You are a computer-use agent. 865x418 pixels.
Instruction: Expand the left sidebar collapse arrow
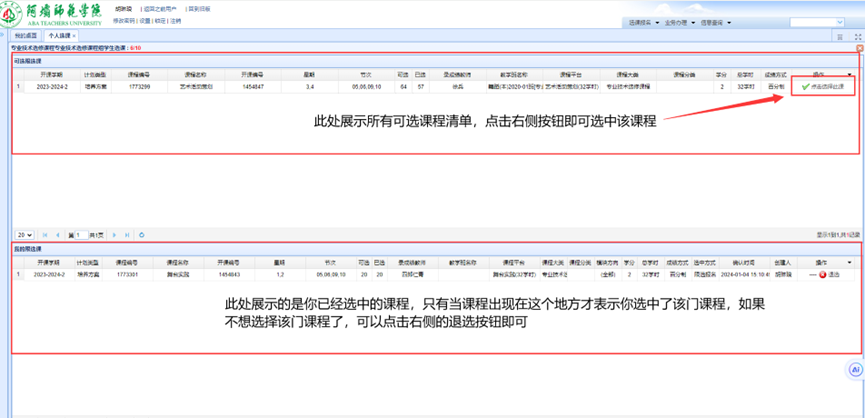coord(4,35)
